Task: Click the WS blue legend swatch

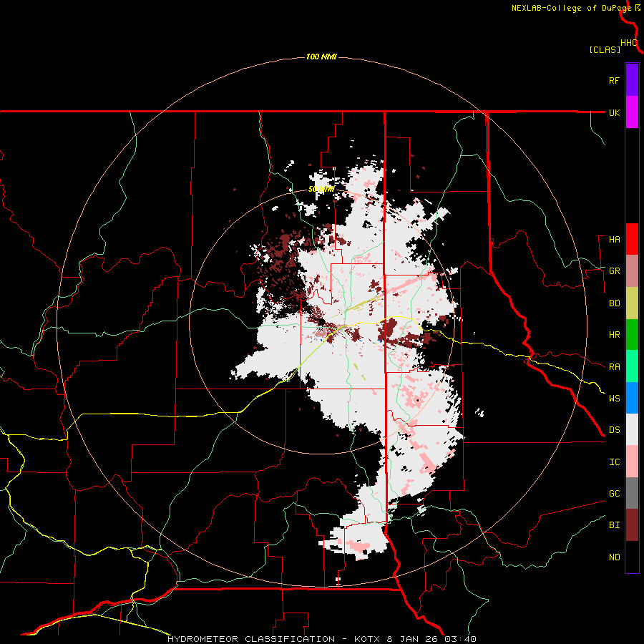Action: coord(632,398)
